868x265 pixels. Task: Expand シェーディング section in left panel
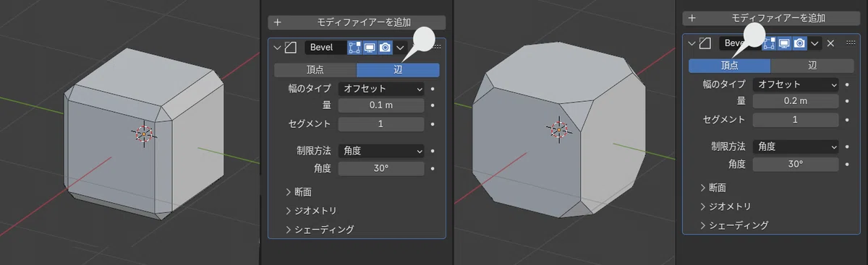(x=320, y=230)
